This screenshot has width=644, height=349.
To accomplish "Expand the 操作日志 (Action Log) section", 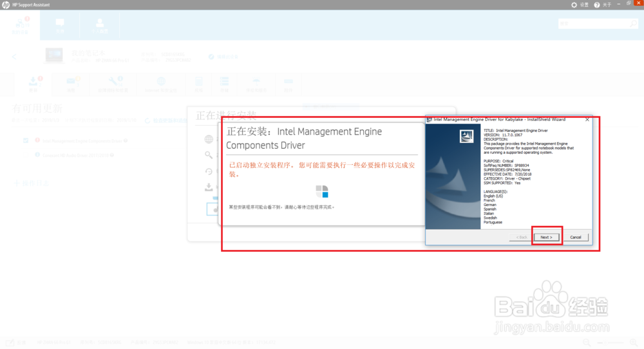I will coord(31,183).
